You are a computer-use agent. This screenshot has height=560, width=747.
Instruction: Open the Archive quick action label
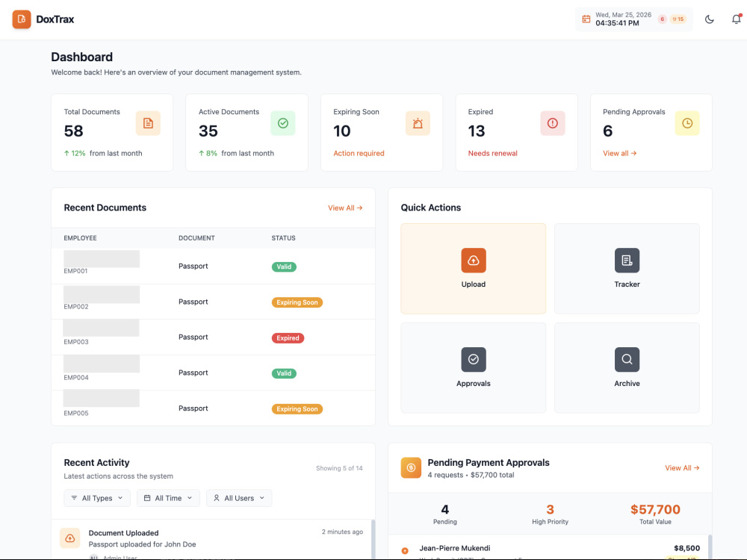[627, 384]
